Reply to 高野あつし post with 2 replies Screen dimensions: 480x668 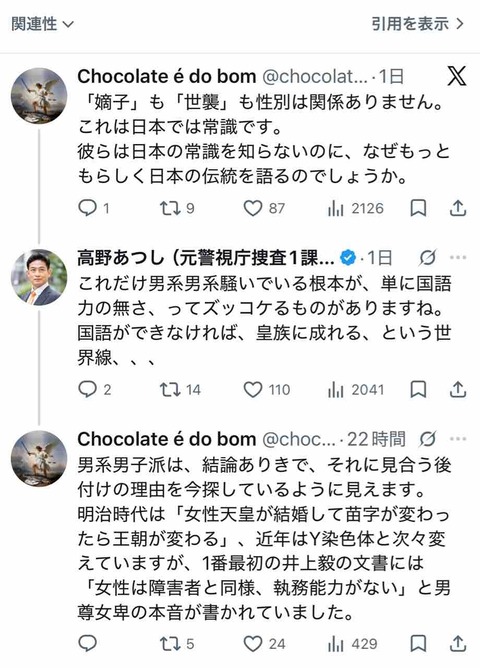pos(95,390)
